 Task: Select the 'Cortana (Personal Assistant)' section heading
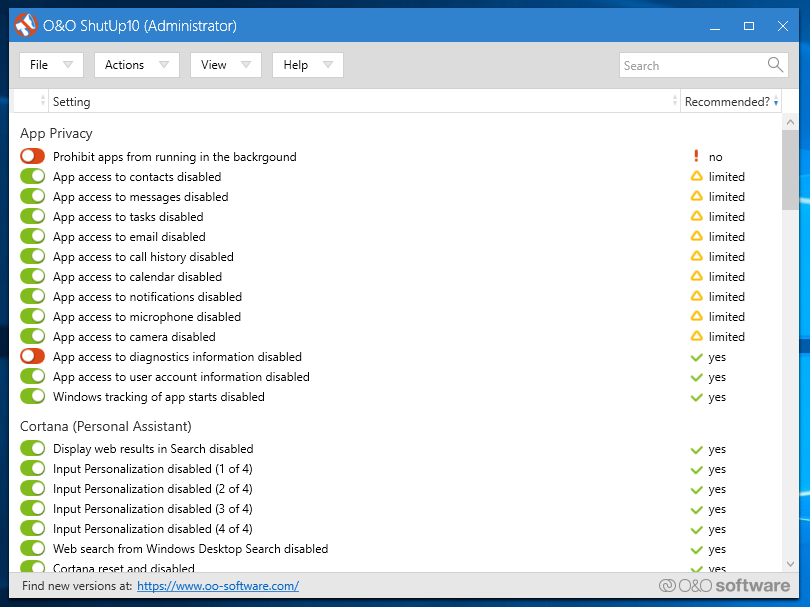pyautogui.click(x=106, y=426)
